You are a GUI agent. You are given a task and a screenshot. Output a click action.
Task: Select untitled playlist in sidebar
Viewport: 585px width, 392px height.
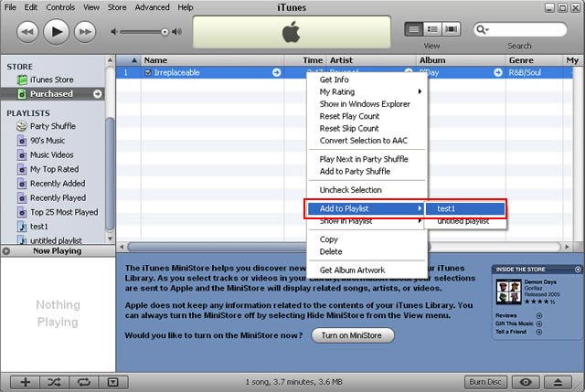tap(56, 240)
